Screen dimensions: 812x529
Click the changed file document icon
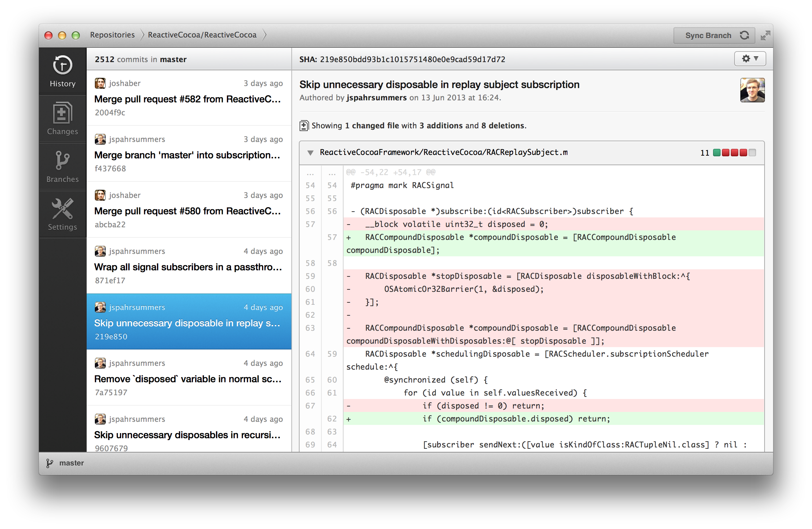point(304,126)
